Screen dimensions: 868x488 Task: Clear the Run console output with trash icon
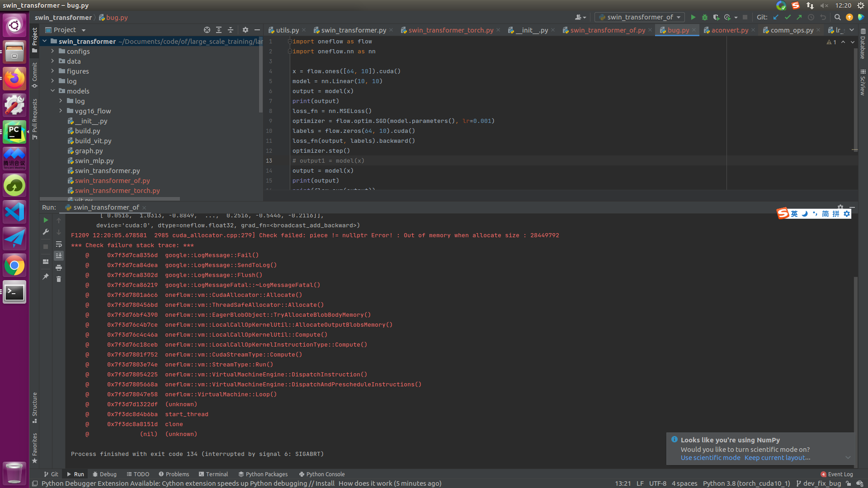point(58,279)
